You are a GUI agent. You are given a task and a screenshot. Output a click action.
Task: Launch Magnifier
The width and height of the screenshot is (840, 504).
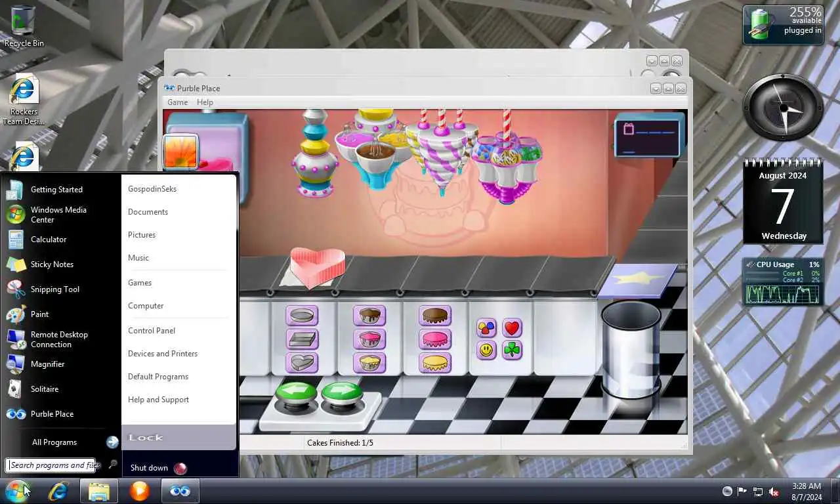coord(61,364)
